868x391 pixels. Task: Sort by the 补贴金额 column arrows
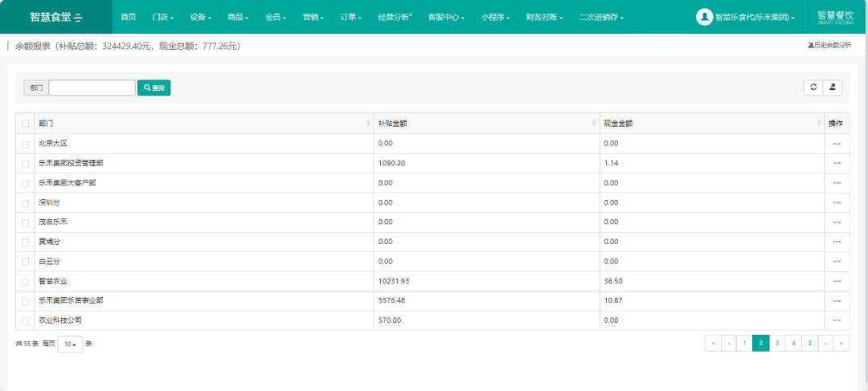595,124
